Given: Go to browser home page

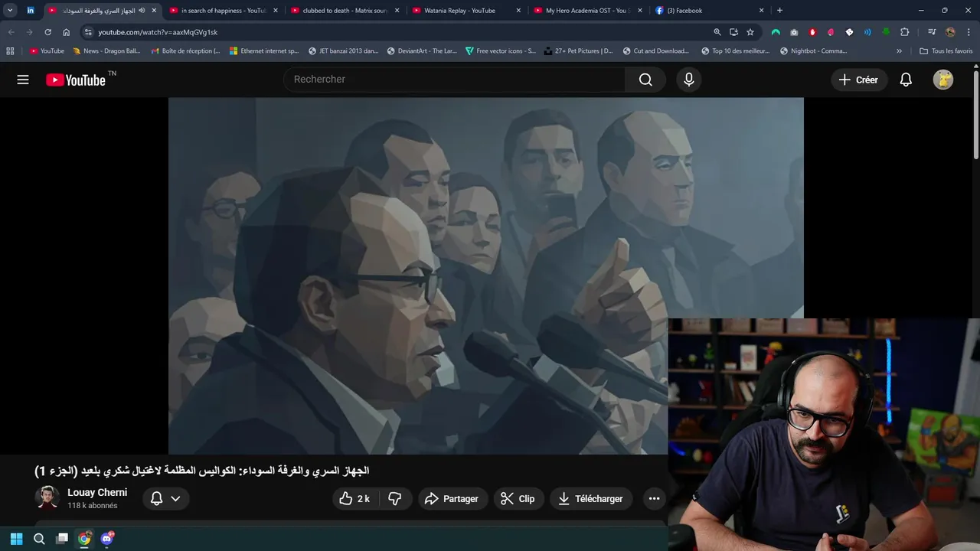Looking at the screenshot, I should pyautogui.click(x=67, y=32).
